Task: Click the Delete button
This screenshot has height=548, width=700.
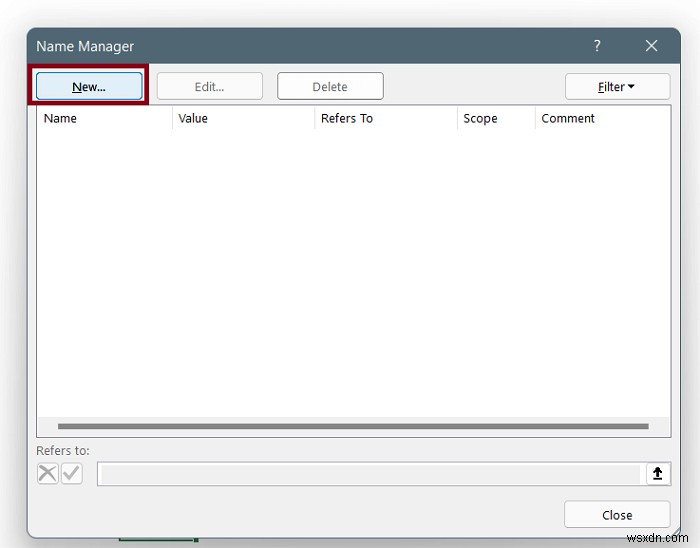Action: pos(330,86)
